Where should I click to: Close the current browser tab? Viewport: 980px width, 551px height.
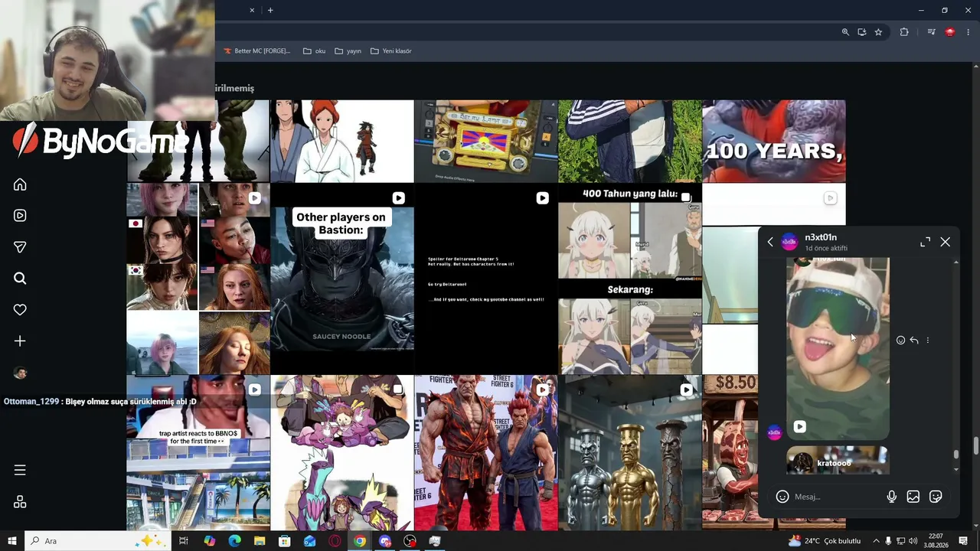coord(252,10)
